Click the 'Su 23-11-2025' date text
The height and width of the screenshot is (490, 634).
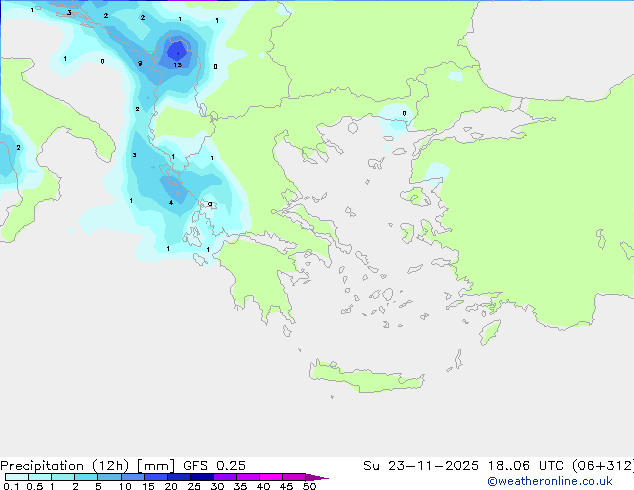tap(421, 466)
